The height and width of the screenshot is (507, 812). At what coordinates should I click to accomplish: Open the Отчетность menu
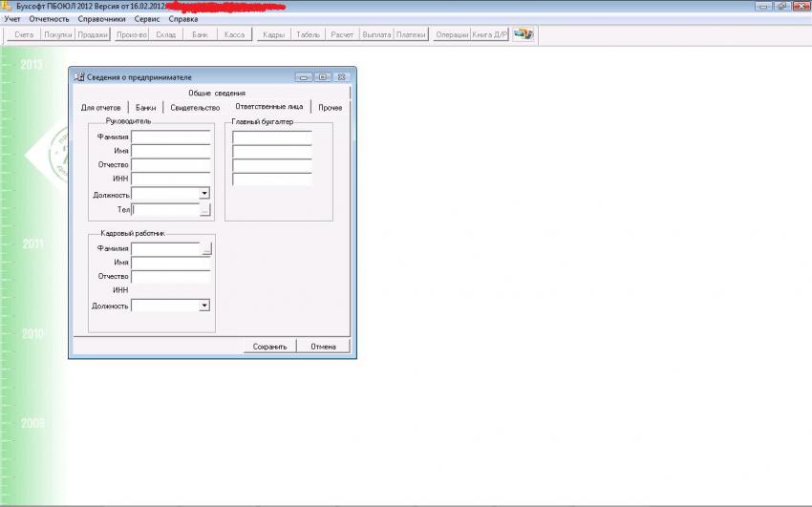(x=49, y=19)
